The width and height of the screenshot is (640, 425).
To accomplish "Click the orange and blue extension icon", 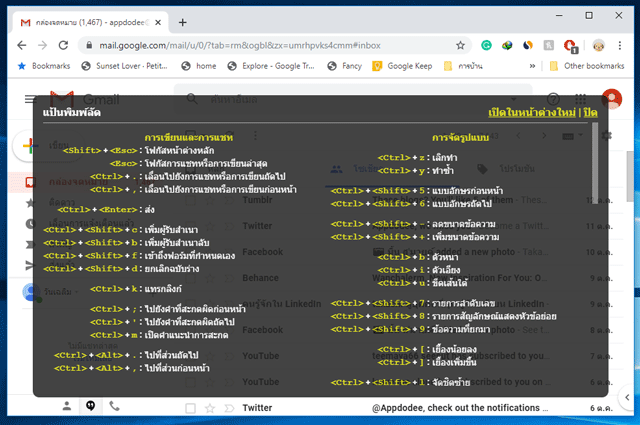I will pos(528,45).
